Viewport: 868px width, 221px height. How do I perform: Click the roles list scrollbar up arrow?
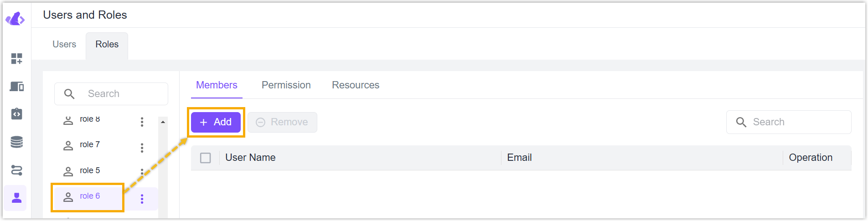point(163,122)
